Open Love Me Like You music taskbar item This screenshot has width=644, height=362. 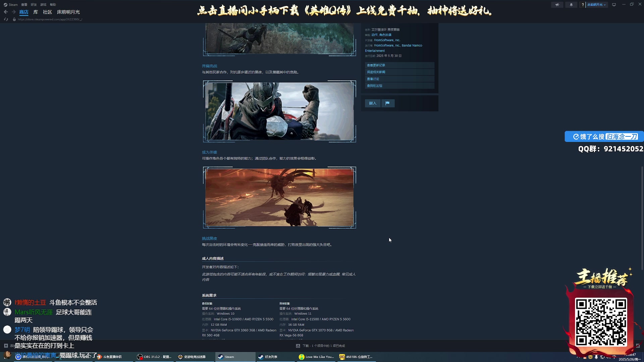coord(316,357)
